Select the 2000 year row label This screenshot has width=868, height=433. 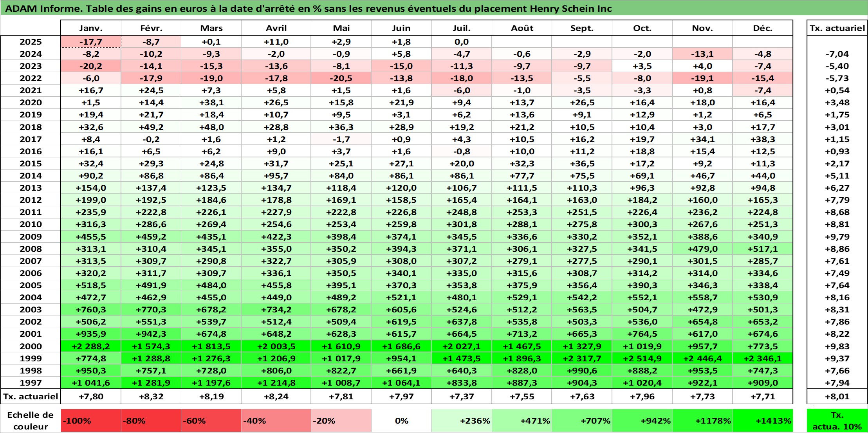(31, 346)
